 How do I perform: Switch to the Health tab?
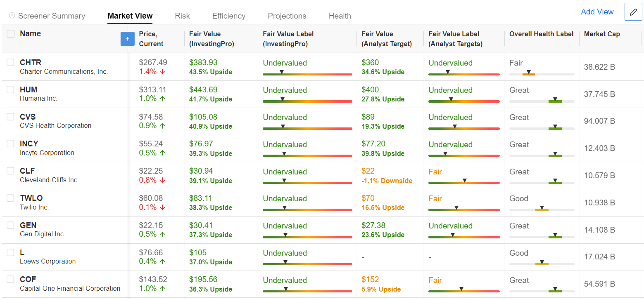point(340,16)
